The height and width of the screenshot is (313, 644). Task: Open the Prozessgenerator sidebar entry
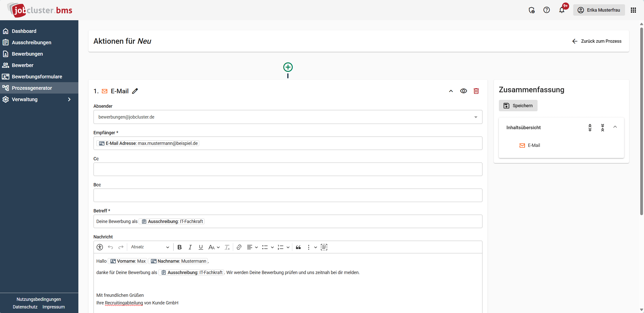click(31, 88)
